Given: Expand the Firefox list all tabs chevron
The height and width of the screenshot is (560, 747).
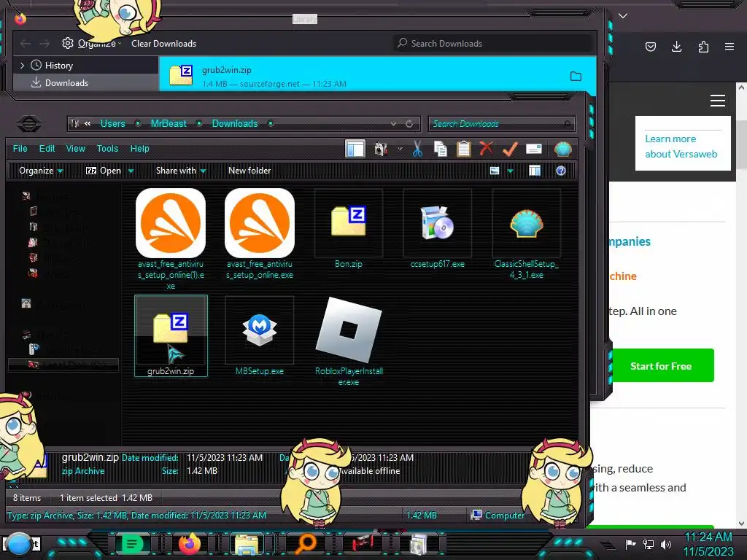Looking at the screenshot, I should click(623, 16).
